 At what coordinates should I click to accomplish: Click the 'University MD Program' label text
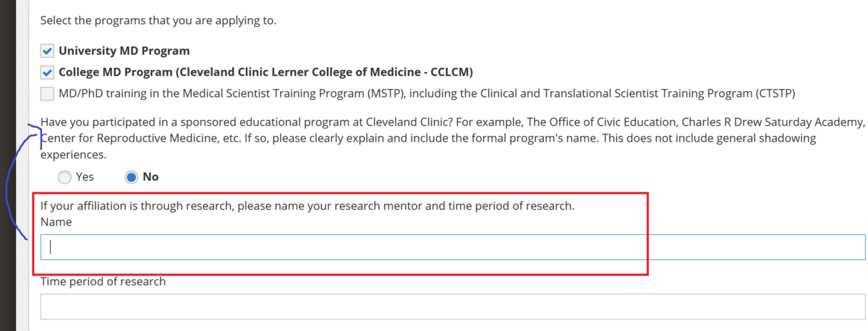(x=124, y=51)
